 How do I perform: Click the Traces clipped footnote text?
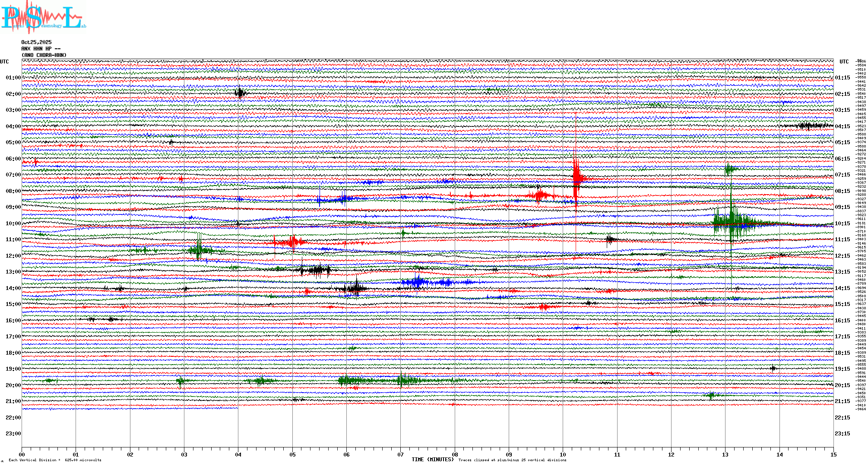click(x=512, y=460)
